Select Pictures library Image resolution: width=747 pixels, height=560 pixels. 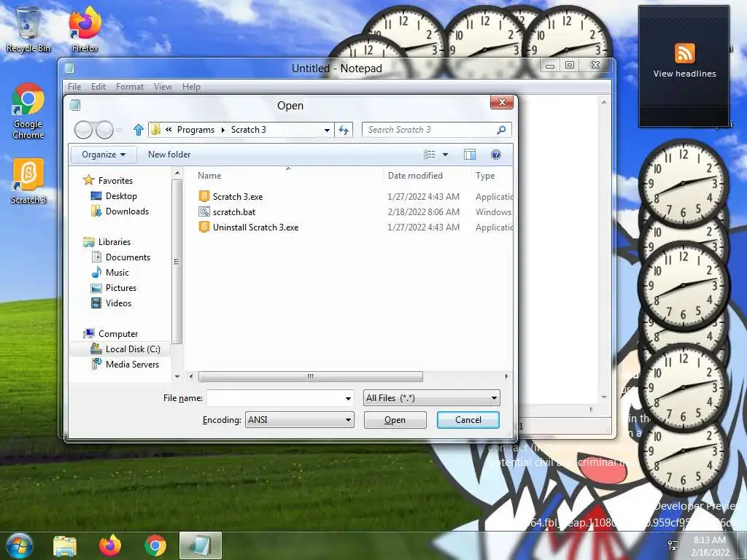tap(121, 287)
